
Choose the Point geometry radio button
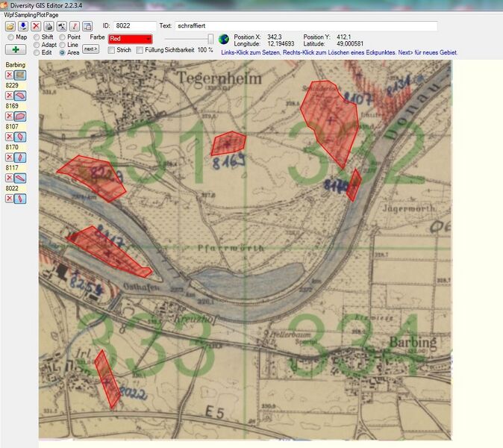pyautogui.click(x=62, y=37)
